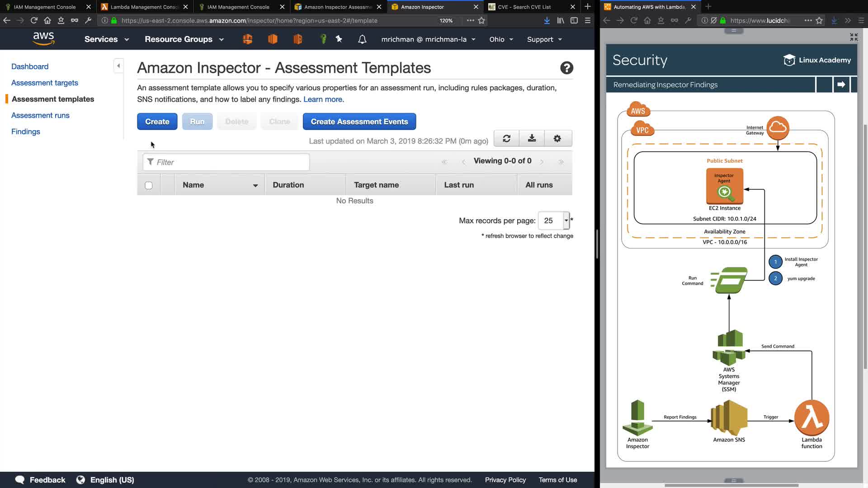
Task: Click the pushpin shortcut icon in navbar
Action: tap(339, 39)
